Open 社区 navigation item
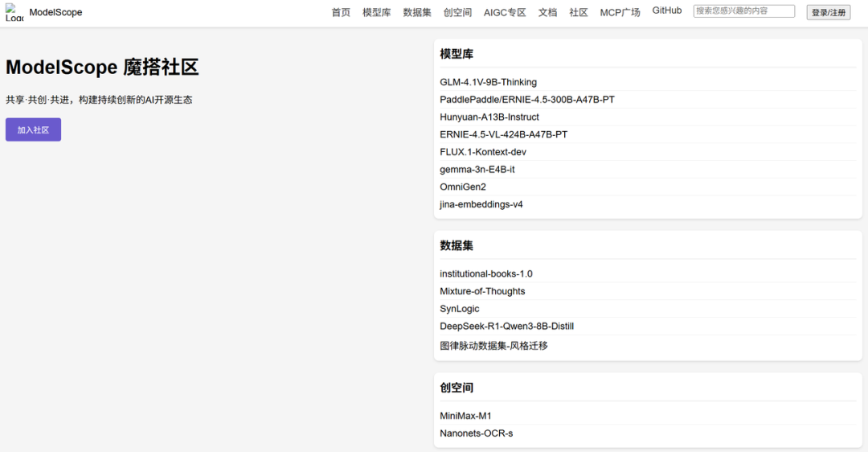Image resolution: width=868 pixels, height=452 pixels. (579, 12)
